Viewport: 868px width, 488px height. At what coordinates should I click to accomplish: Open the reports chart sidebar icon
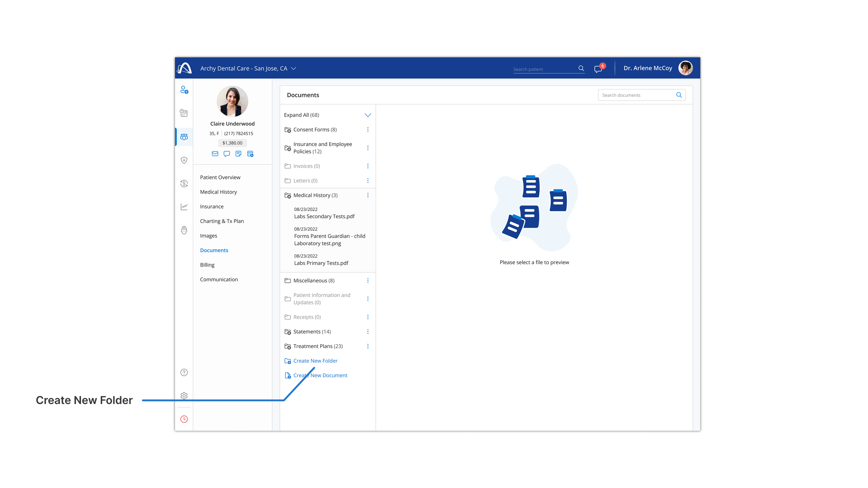(x=184, y=207)
